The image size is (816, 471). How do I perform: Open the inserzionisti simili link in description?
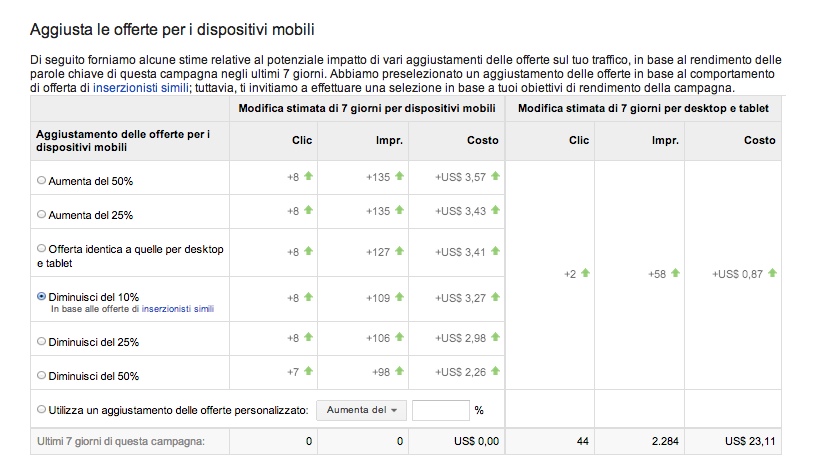click(x=140, y=88)
